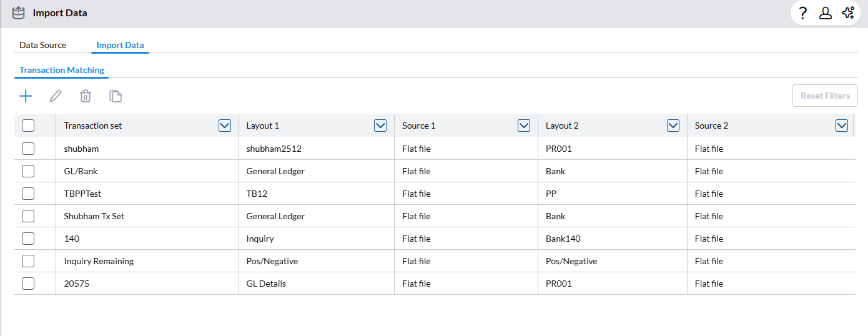868x336 pixels.
Task: Open the user profile icon
Action: 826,13
